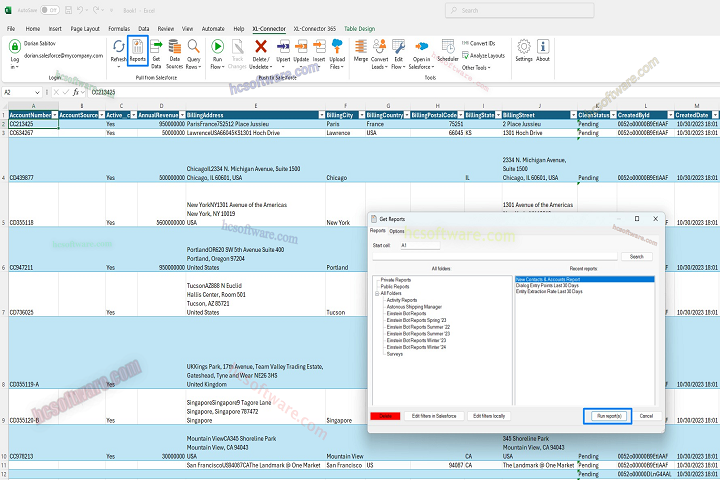Click the Reports icon in the ribbon
The image size is (720, 480).
click(137, 50)
